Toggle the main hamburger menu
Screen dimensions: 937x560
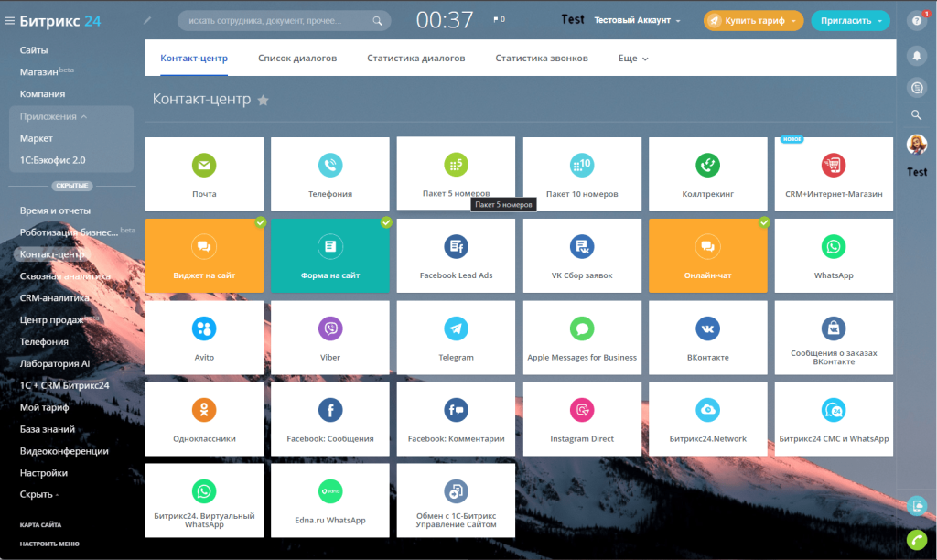pos(10,20)
